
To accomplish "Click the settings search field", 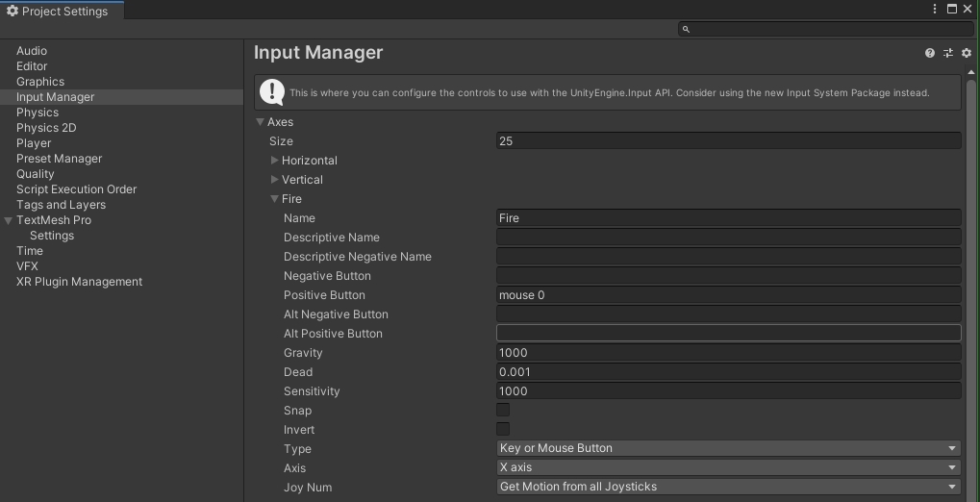I will point(826,29).
